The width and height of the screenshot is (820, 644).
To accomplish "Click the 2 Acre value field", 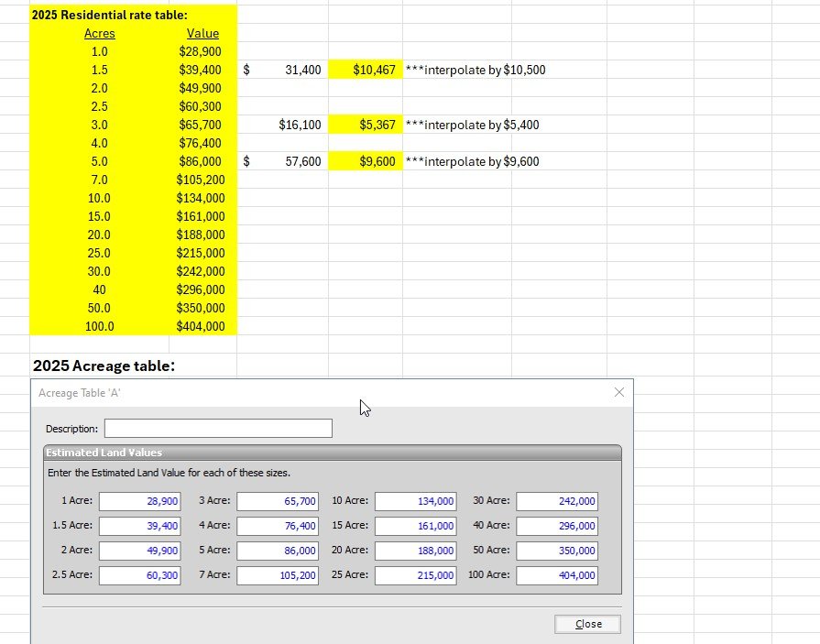I will click(x=139, y=551).
